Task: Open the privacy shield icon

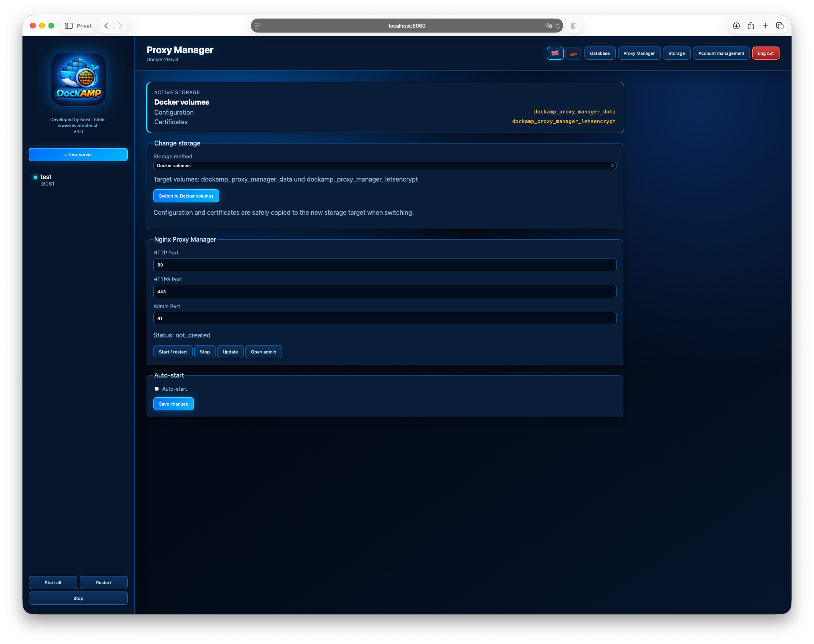Action: [x=573, y=26]
